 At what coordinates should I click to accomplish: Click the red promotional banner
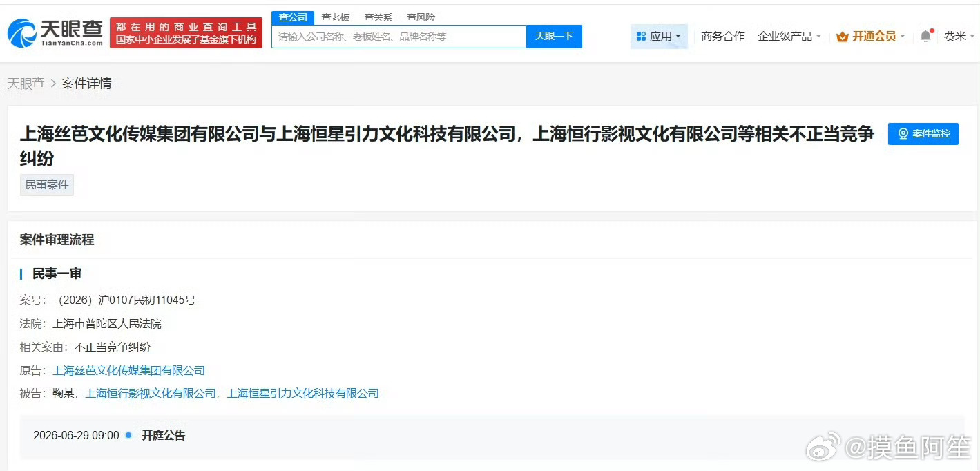pos(186,32)
